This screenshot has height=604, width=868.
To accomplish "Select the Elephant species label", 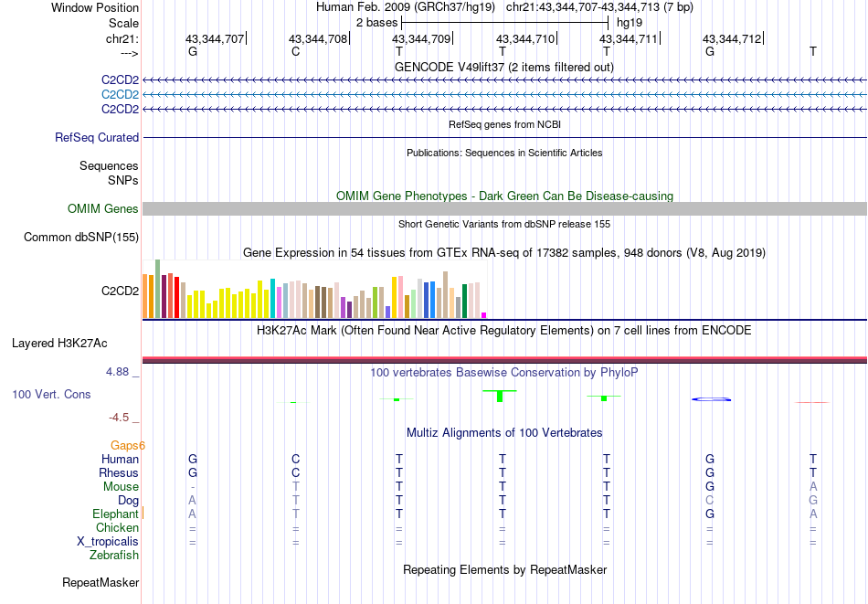I will point(116,514).
